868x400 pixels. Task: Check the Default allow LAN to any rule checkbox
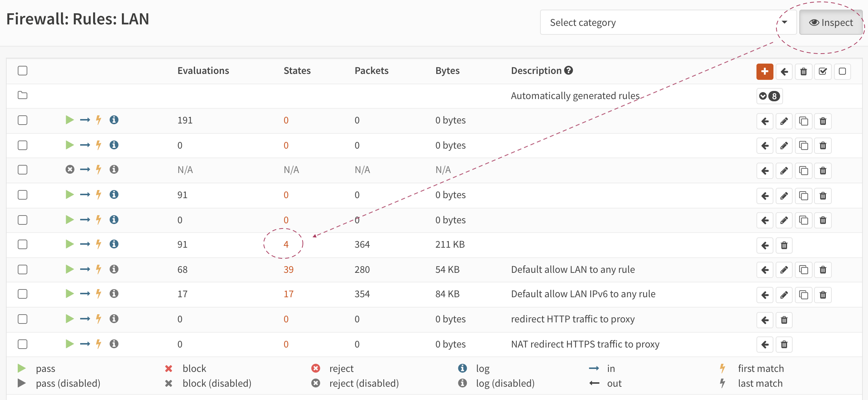click(x=23, y=270)
